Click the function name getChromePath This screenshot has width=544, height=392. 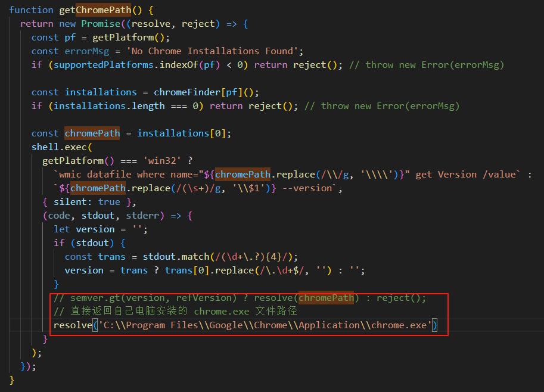pos(95,10)
